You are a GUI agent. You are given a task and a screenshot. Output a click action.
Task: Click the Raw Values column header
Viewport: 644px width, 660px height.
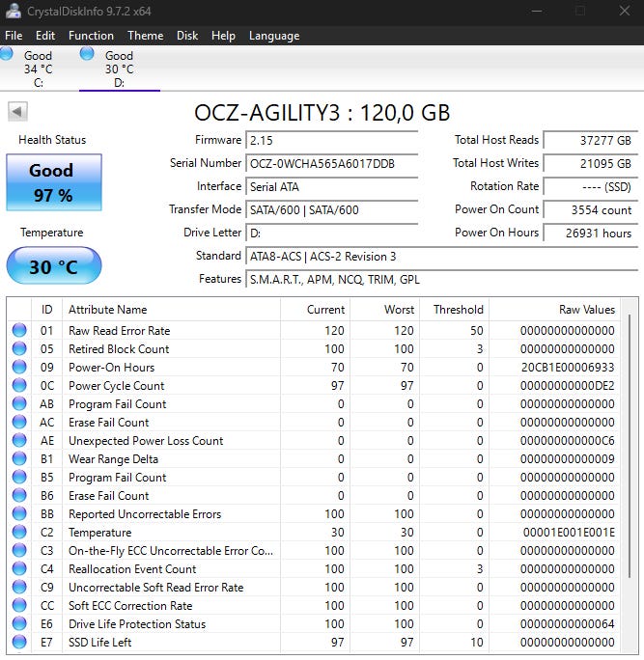pos(586,310)
